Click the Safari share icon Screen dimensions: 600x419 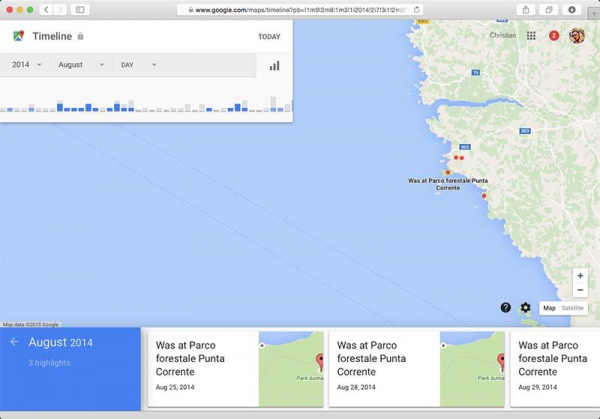526,10
